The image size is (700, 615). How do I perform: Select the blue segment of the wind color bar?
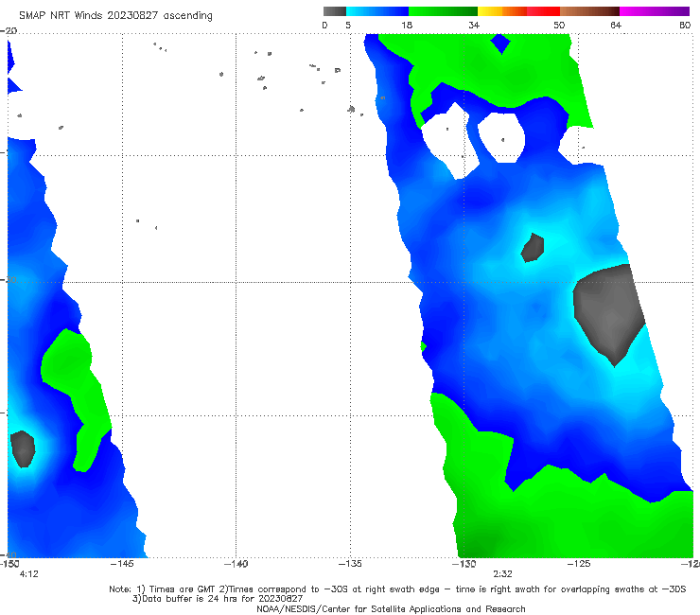pyautogui.click(x=377, y=11)
